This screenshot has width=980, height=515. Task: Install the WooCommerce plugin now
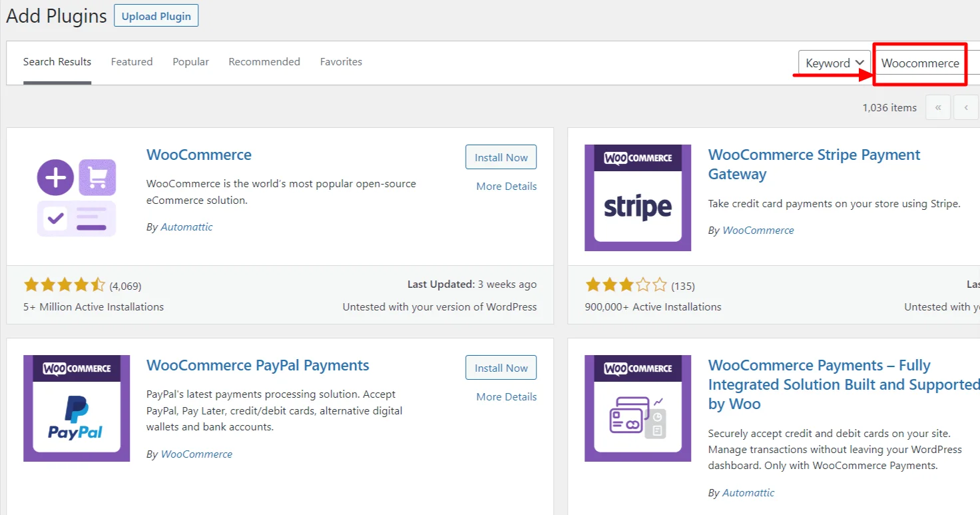point(501,157)
